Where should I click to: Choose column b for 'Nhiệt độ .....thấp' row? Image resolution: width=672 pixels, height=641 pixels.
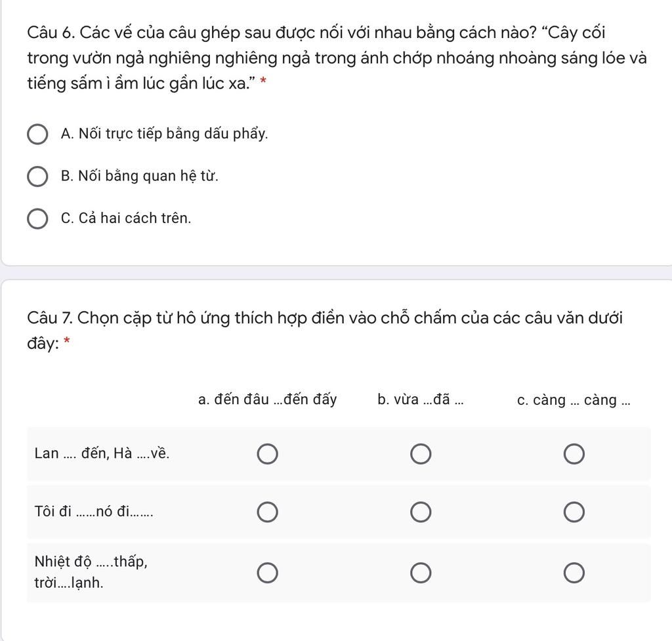(x=421, y=573)
